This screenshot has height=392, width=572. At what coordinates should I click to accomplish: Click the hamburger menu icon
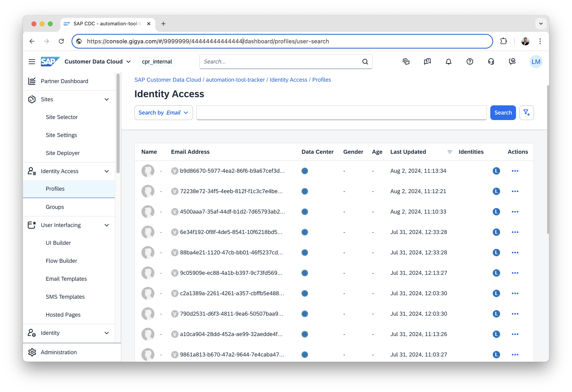pos(32,61)
